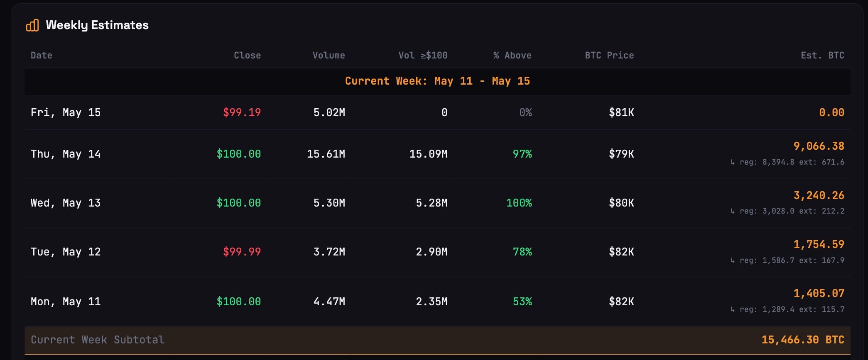Click the BTC Price column header

pyautogui.click(x=609, y=55)
